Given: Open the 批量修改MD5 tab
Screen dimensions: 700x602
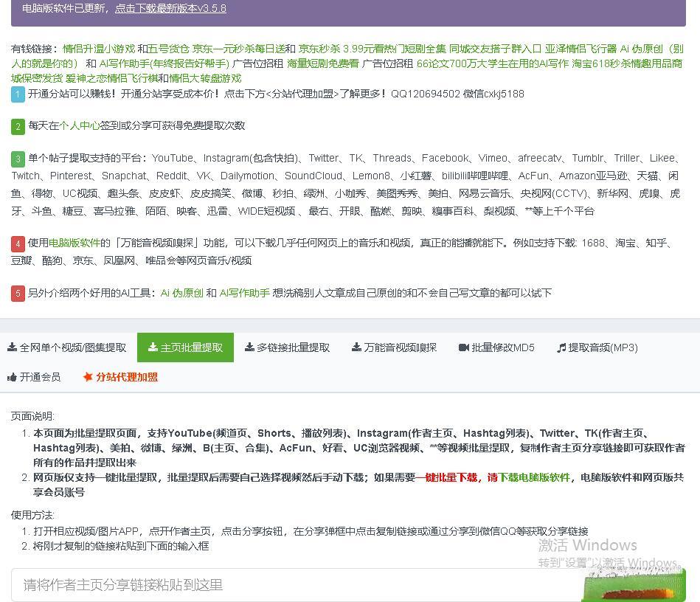Looking at the screenshot, I should [x=502, y=347].
